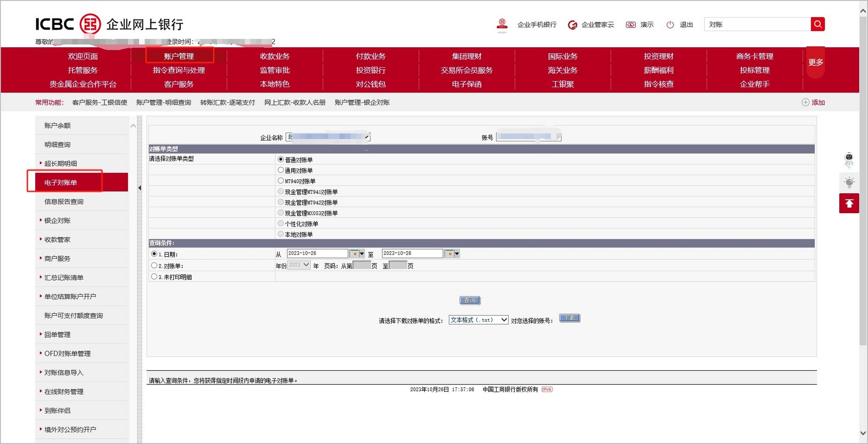Open the 企业帮手 menu item
868x444 pixels.
point(755,84)
